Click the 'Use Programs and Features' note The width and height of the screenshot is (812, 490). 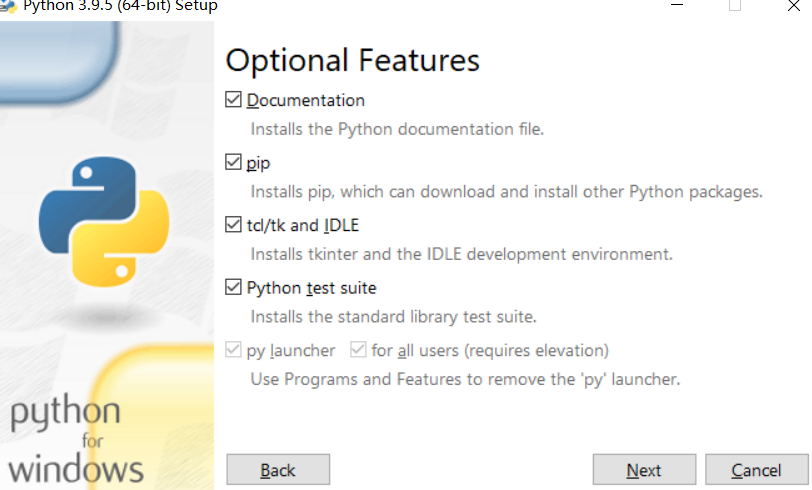(x=465, y=379)
